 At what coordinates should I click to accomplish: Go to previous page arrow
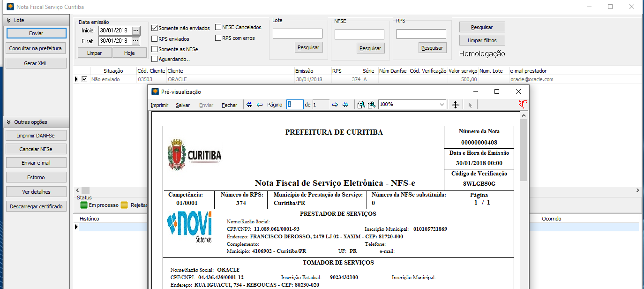(260, 105)
